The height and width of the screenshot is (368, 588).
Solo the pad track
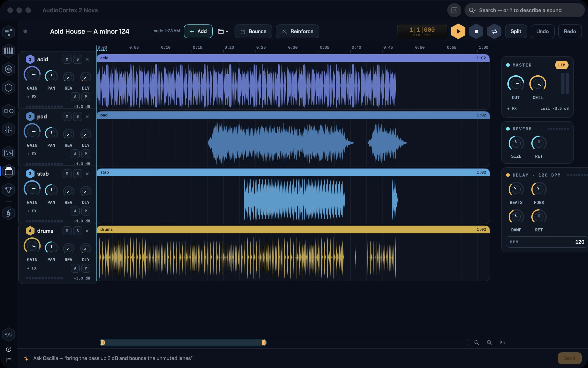click(78, 117)
